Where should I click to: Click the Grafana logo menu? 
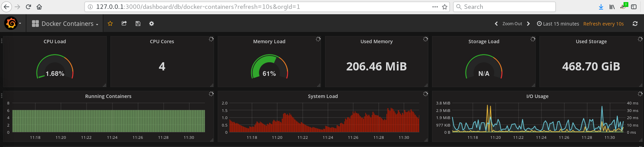(x=11, y=23)
